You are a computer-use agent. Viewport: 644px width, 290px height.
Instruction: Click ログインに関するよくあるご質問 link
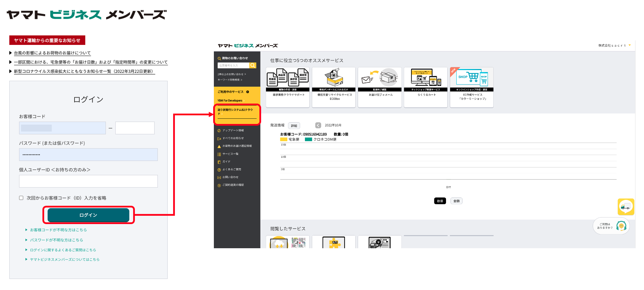pyautogui.click(x=63, y=250)
